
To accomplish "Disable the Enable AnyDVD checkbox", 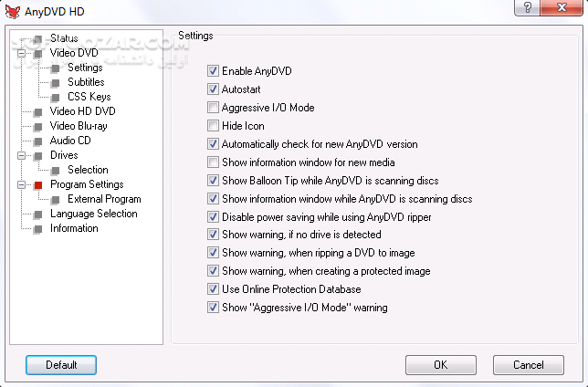I will [x=214, y=70].
